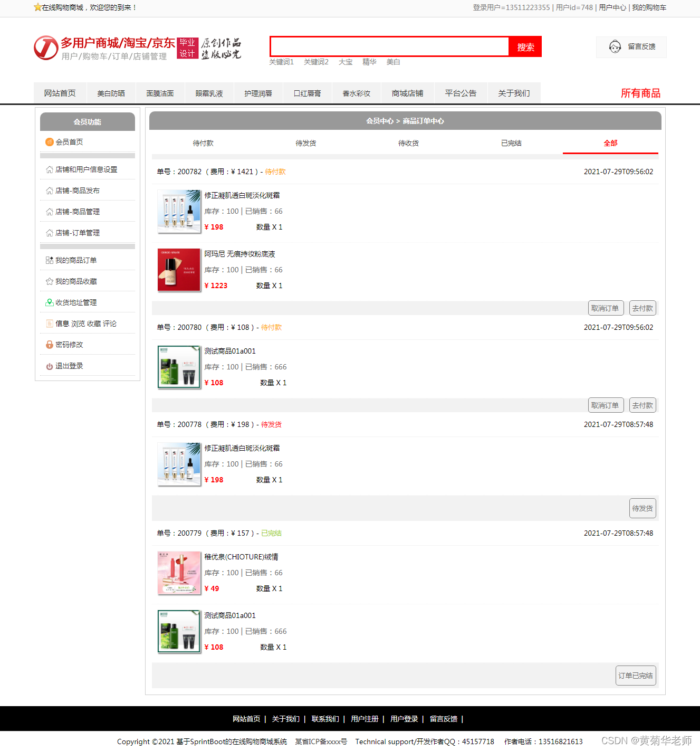Click the house icon beside 店铺-商品发布
Viewport: 700px width, 751px height.
click(49, 191)
